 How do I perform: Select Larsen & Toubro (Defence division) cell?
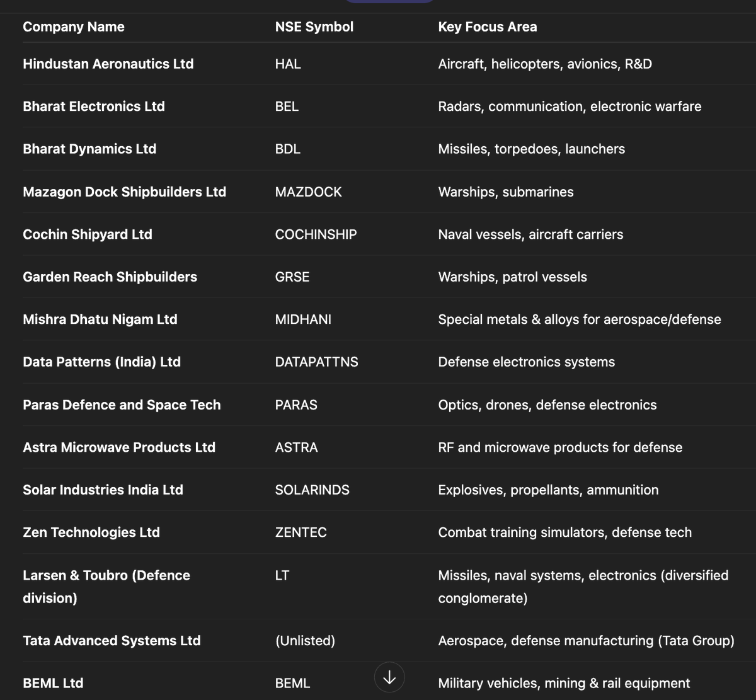106,587
